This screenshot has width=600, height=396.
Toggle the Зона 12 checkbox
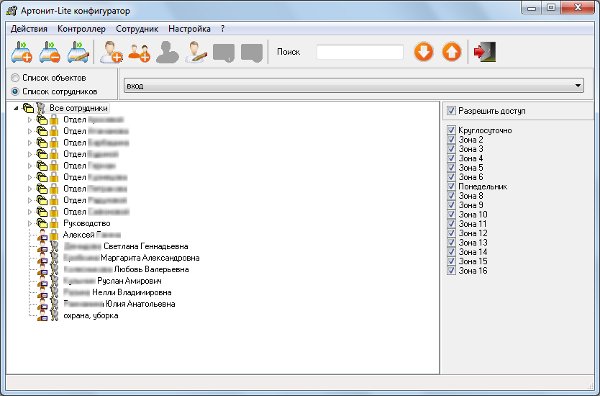click(452, 233)
